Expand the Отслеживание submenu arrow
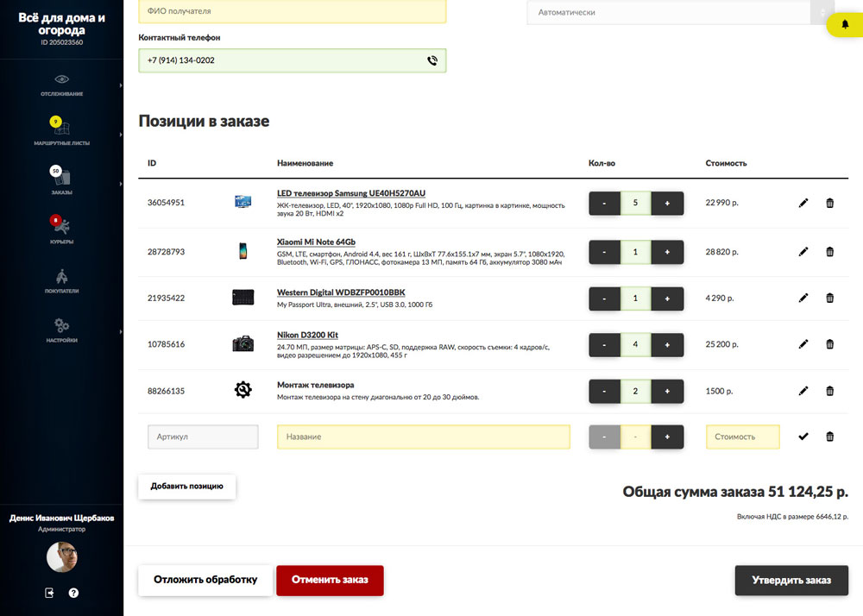 click(x=121, y=85)
